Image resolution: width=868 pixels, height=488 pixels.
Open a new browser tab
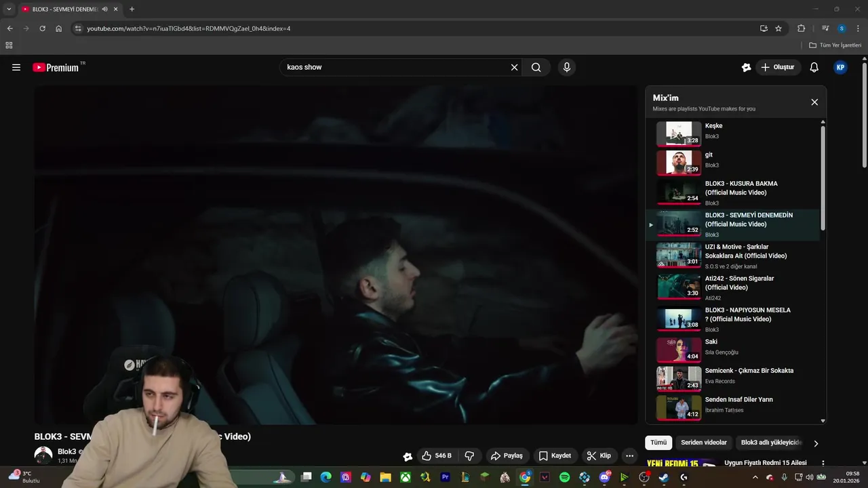tap(132, 9)
